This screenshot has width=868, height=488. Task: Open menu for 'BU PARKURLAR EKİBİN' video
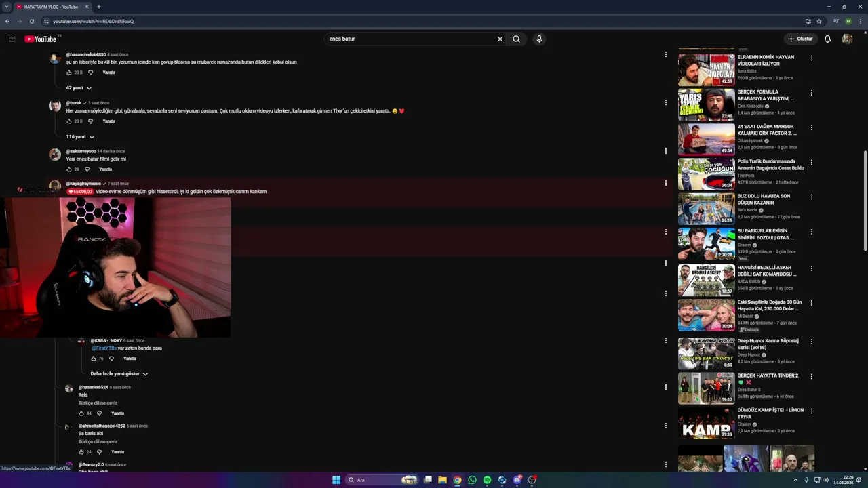click(x=811, y=232)
